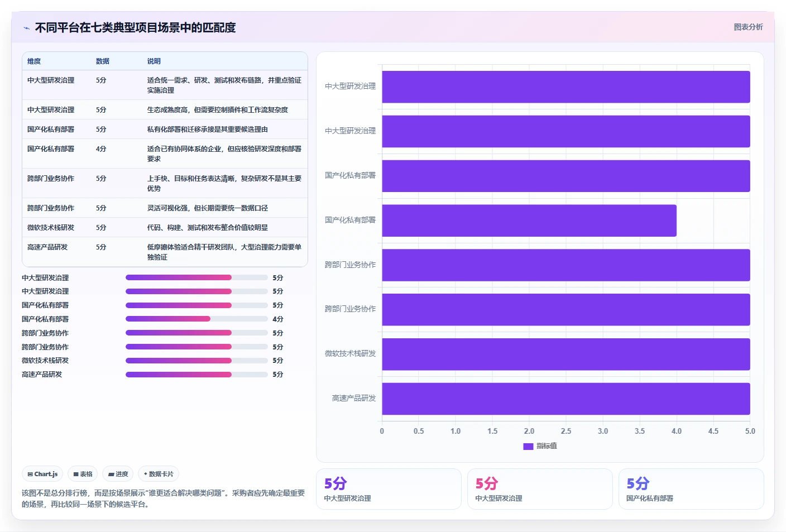
Task: Click the 微软技术栈研发 cell in the table
Action: pos(51,228)
